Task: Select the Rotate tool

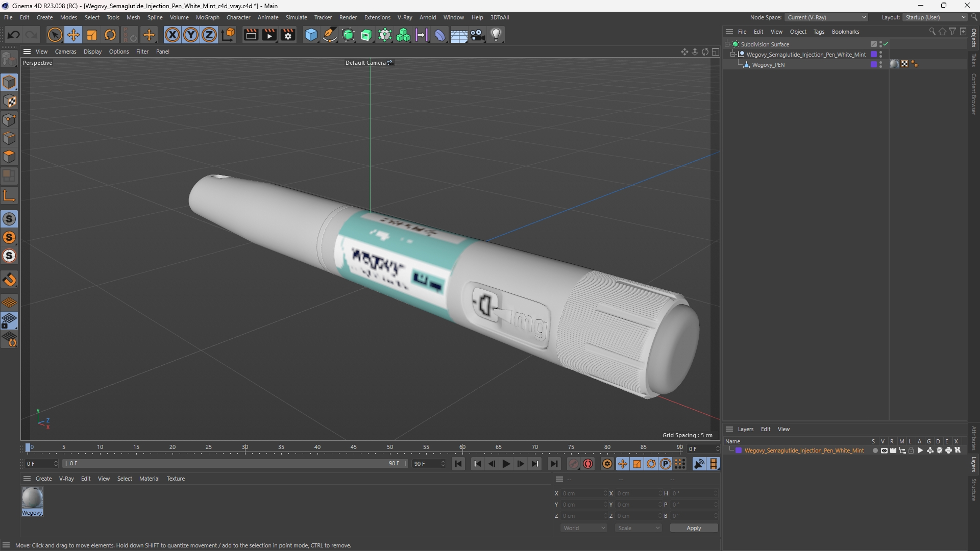Action: (110, 35)
